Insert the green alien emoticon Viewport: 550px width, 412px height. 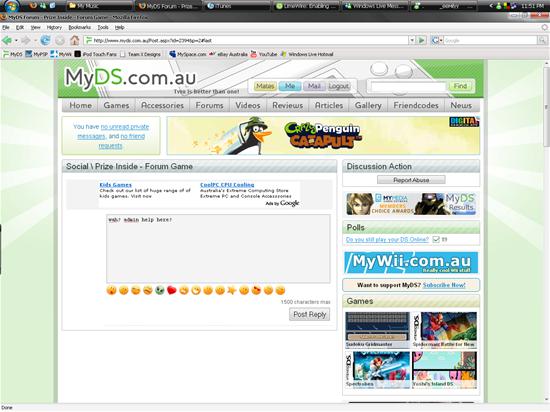point(160,290)
